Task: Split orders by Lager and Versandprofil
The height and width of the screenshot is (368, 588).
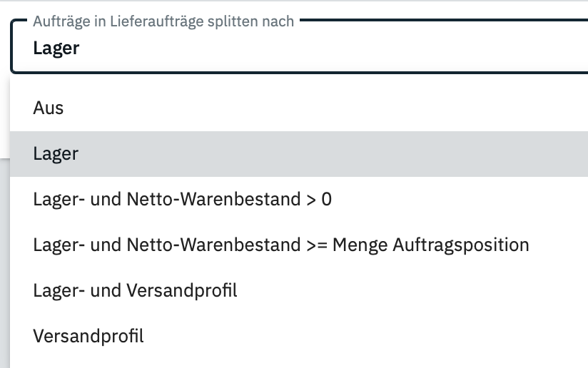Action: pos(299,291)
